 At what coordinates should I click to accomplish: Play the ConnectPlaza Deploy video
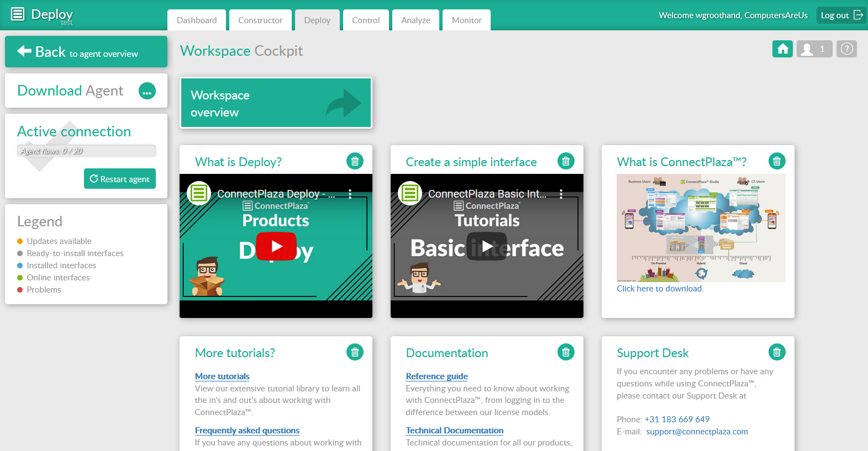click(276, 246)
